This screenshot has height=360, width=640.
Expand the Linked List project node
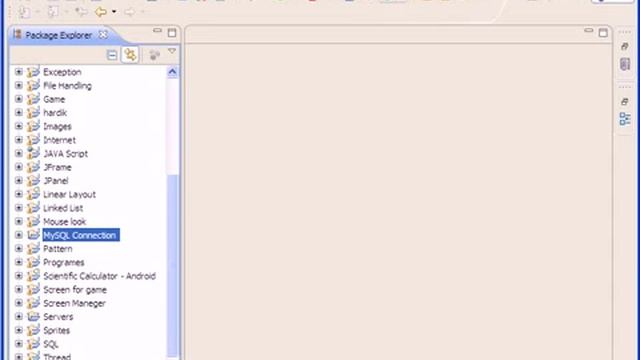click(19, 208)
